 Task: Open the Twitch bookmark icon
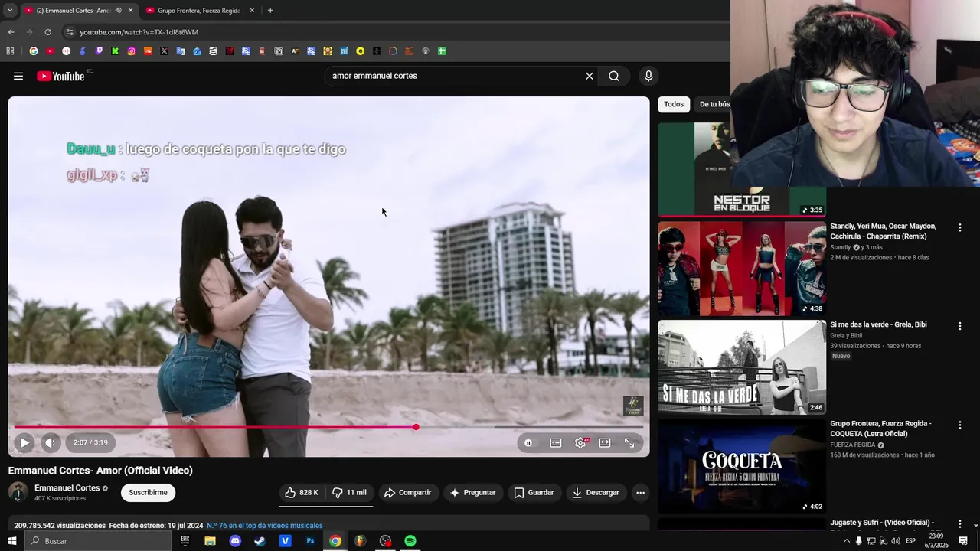pyautogui.click(x=99, y=51)
